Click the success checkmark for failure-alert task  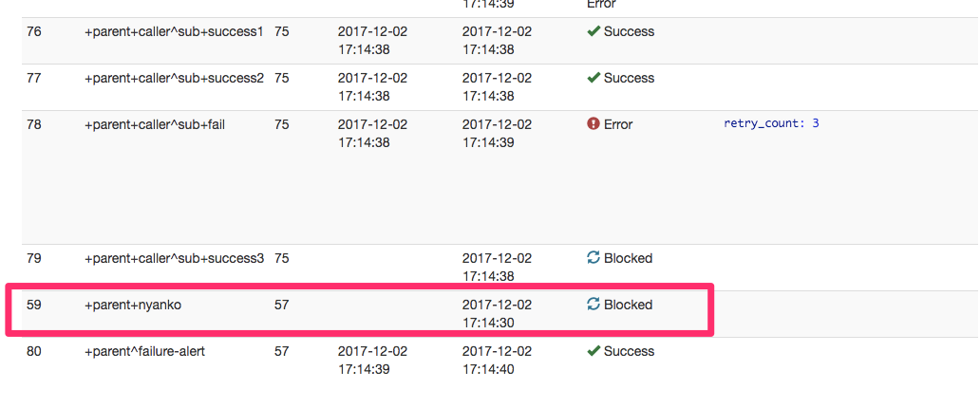click(x=594, y=351)
